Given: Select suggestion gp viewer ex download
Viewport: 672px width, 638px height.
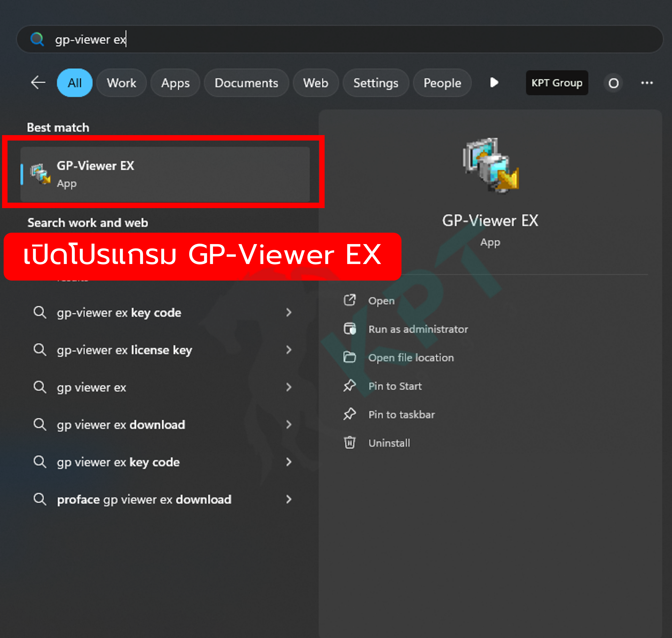Looking at the screenshot, I should tap(121, 425).
